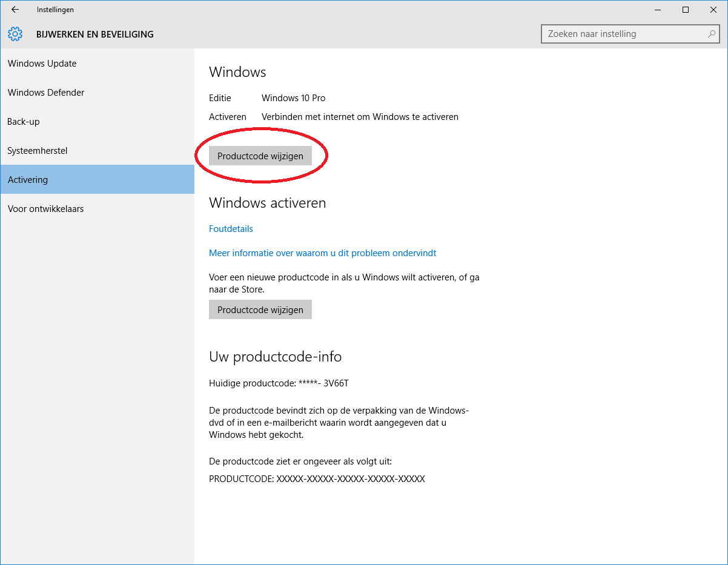Open the Foutdetails link
Screen dimensions: 728x565
point(231,229)
